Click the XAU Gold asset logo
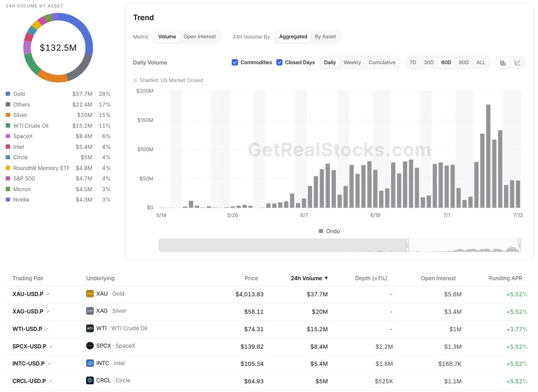This screenshot has width=538, height=392. pyautogui.click(x=90, y=294)
